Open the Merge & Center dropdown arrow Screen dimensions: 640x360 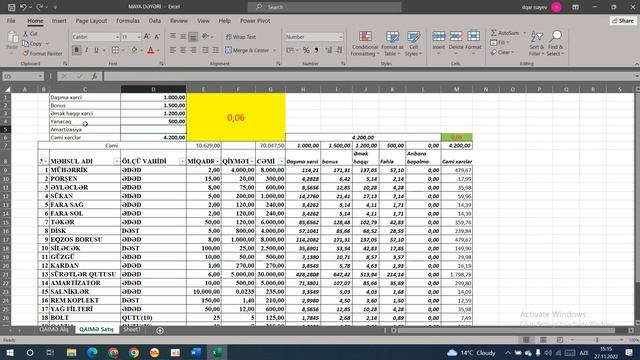coord(275,51)
